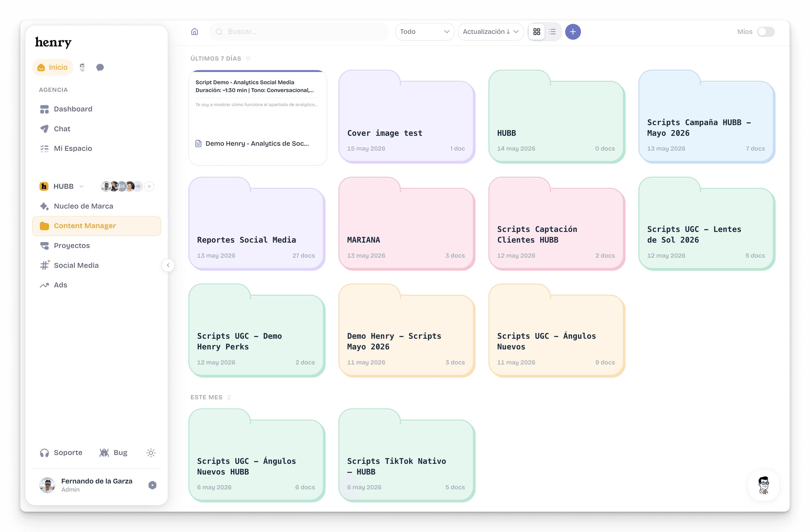
Task: Click the headset Soporte icon
Action: click(44, 453)
